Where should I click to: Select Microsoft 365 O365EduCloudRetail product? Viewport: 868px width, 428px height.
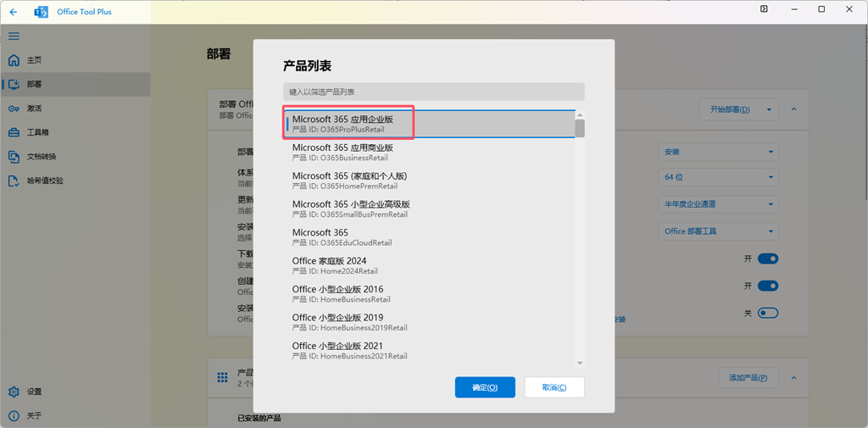pyautogui.click(x=430, y=237)
